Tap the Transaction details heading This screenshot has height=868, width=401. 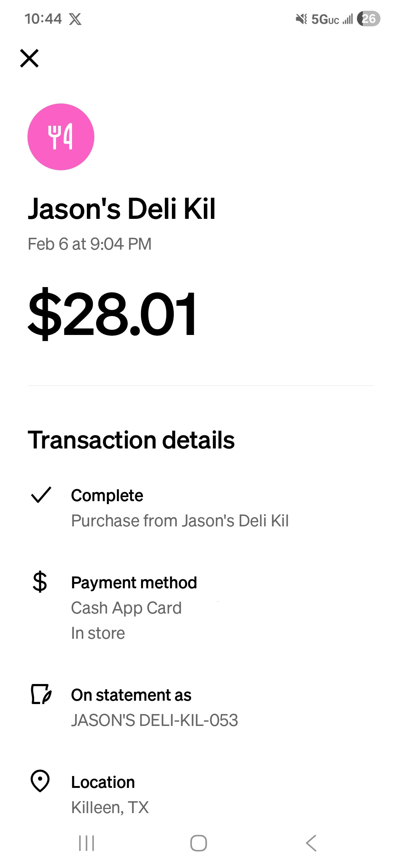[x=131, y=440]
